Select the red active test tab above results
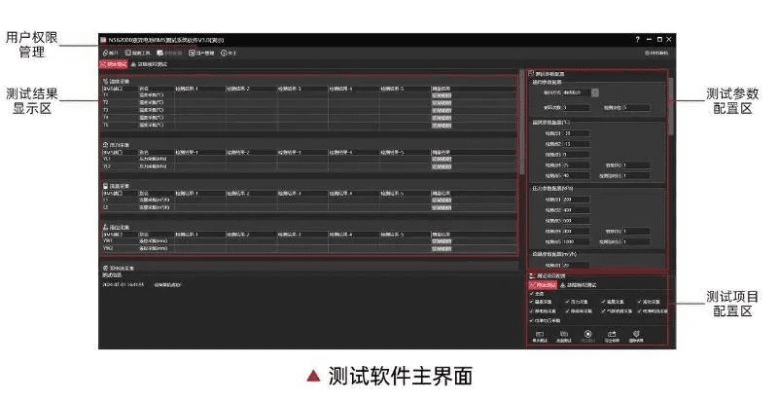 coord(114,64)
